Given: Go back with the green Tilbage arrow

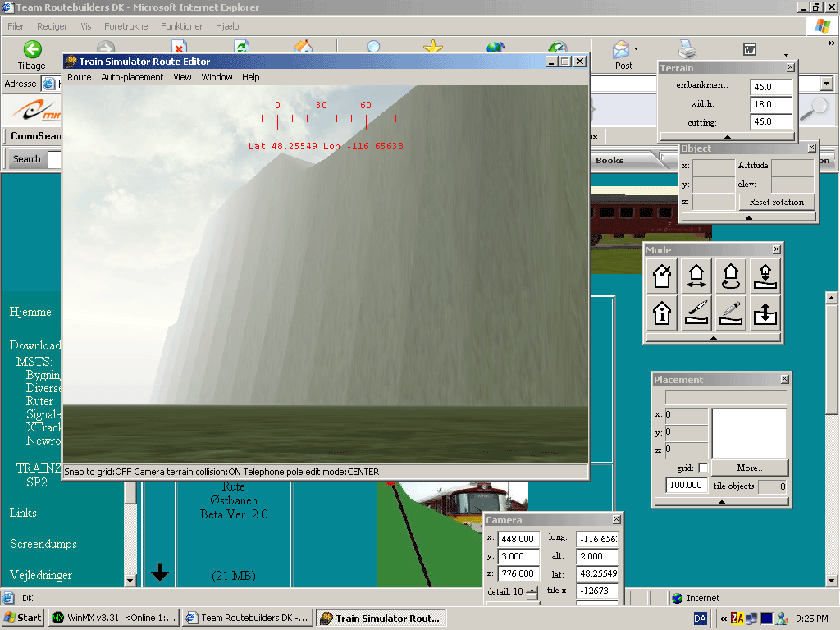Looking at the screenshot, I should [32, 50].
